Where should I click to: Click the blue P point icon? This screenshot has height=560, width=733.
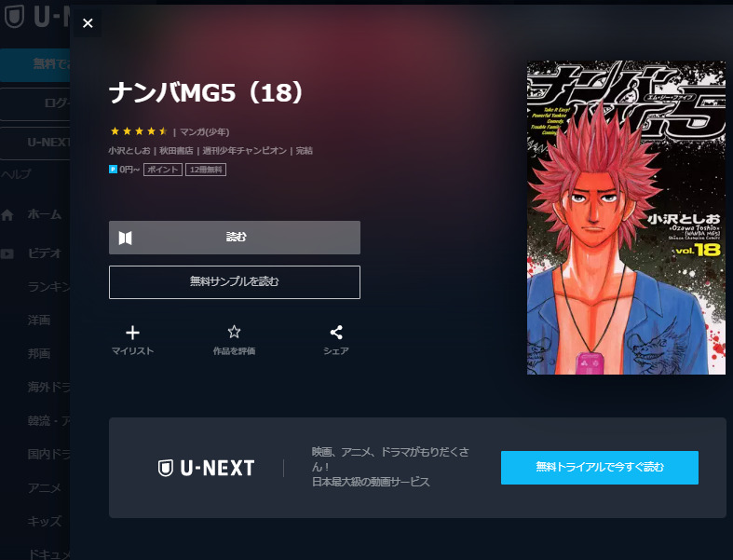pos(113,170)
